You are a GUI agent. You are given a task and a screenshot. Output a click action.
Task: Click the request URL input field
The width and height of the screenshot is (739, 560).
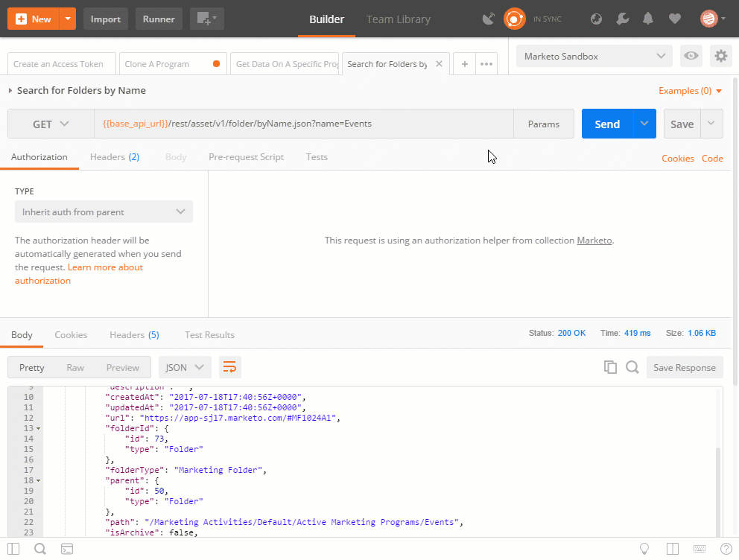(x=298, y=123)
